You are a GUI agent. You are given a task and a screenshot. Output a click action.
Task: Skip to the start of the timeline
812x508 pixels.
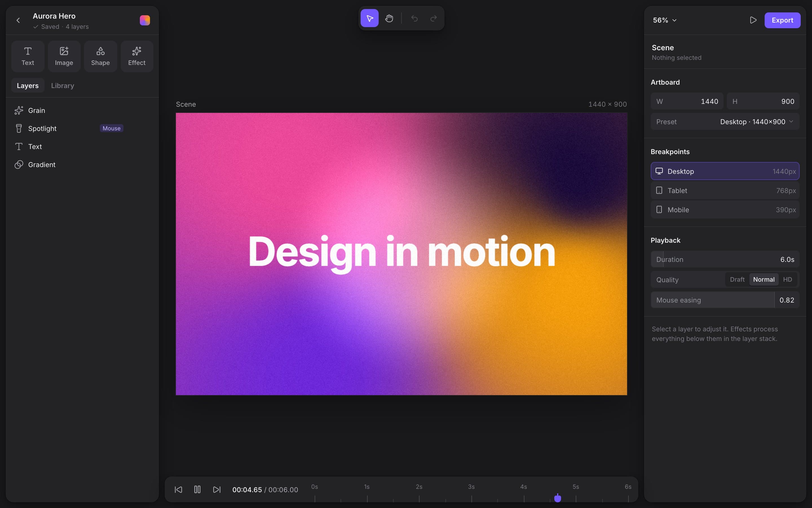[x=178, y=490]
